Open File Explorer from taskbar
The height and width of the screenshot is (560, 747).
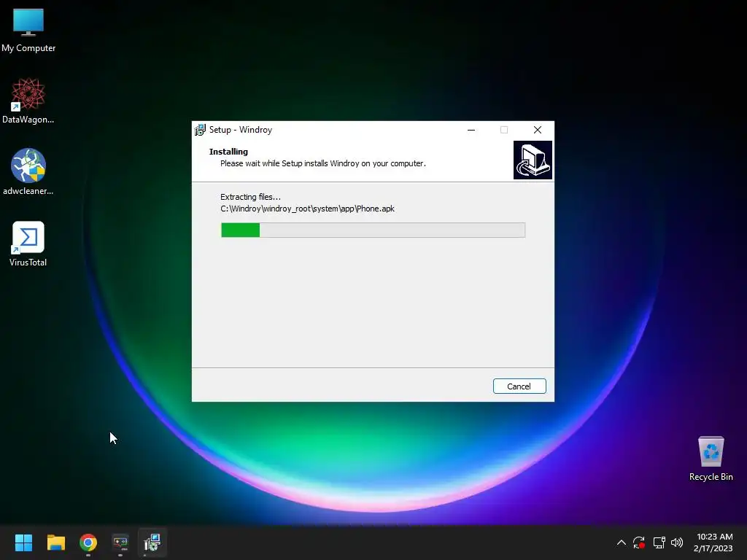pos(55,542)
